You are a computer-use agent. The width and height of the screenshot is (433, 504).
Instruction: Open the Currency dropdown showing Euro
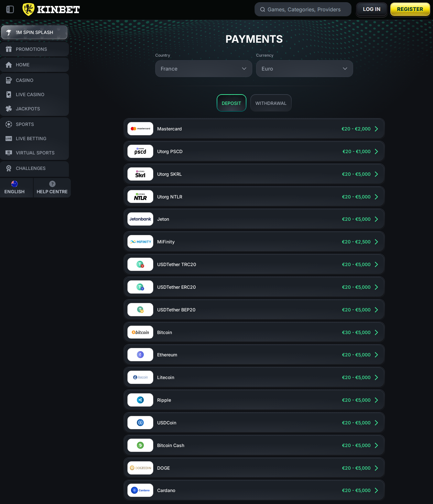coord(305,69)
